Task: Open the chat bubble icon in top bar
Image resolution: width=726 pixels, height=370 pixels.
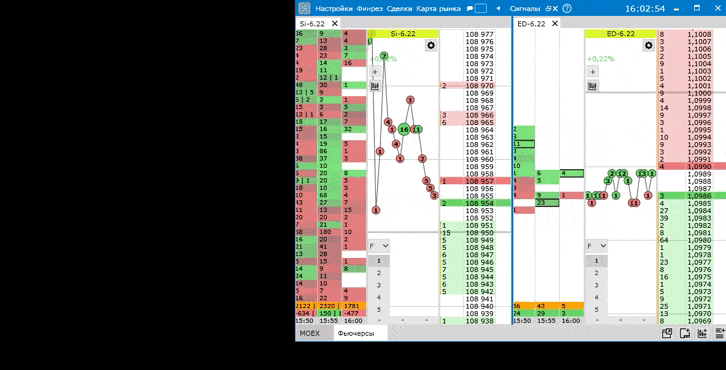Action: click(x=470, y=8)
